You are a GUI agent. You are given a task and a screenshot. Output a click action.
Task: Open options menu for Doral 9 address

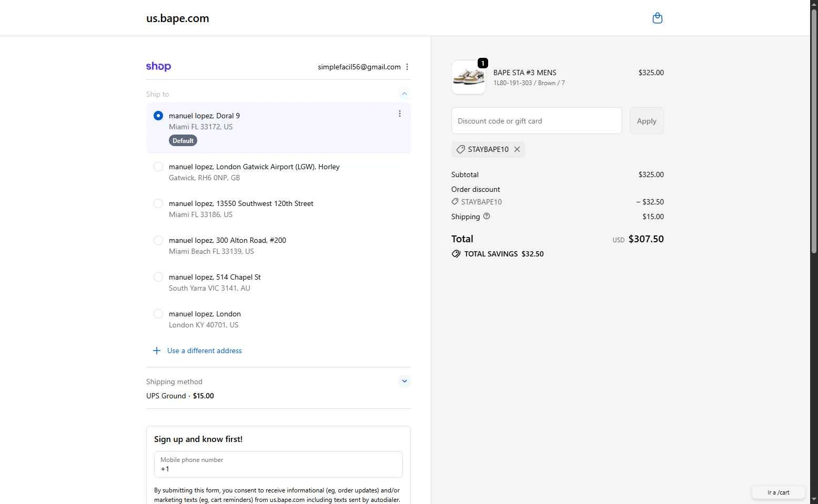[400, 114]
